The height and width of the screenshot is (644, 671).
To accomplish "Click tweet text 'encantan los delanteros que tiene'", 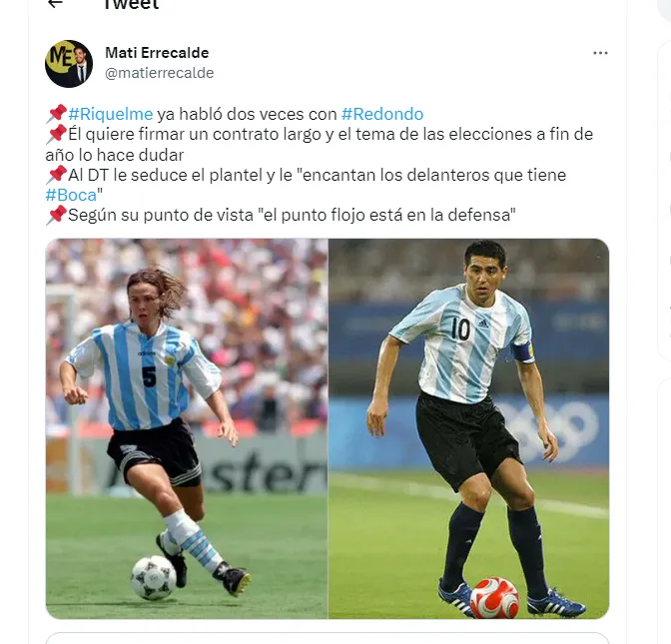I will click(434, 175).
